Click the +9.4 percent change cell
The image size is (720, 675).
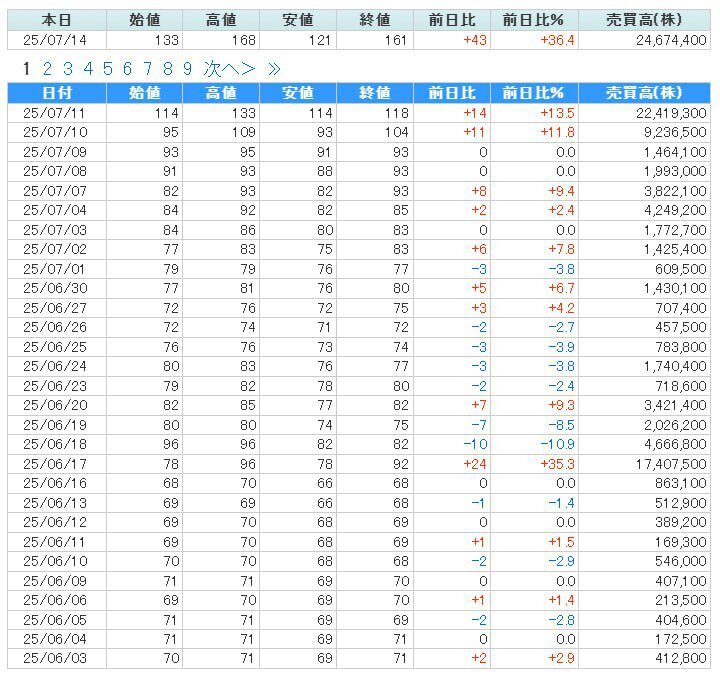pyautogui.click(x=562, y=191)
